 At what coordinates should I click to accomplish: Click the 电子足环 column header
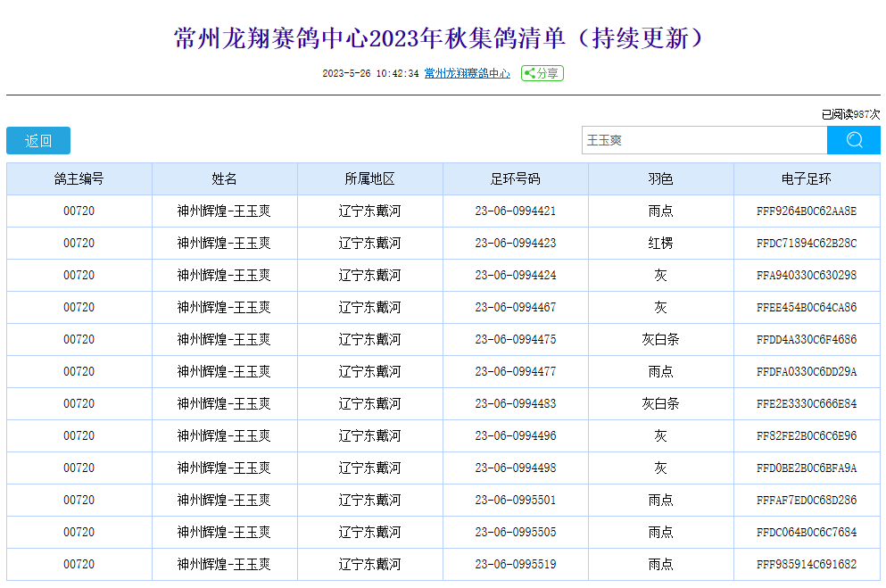pos(806,178)
